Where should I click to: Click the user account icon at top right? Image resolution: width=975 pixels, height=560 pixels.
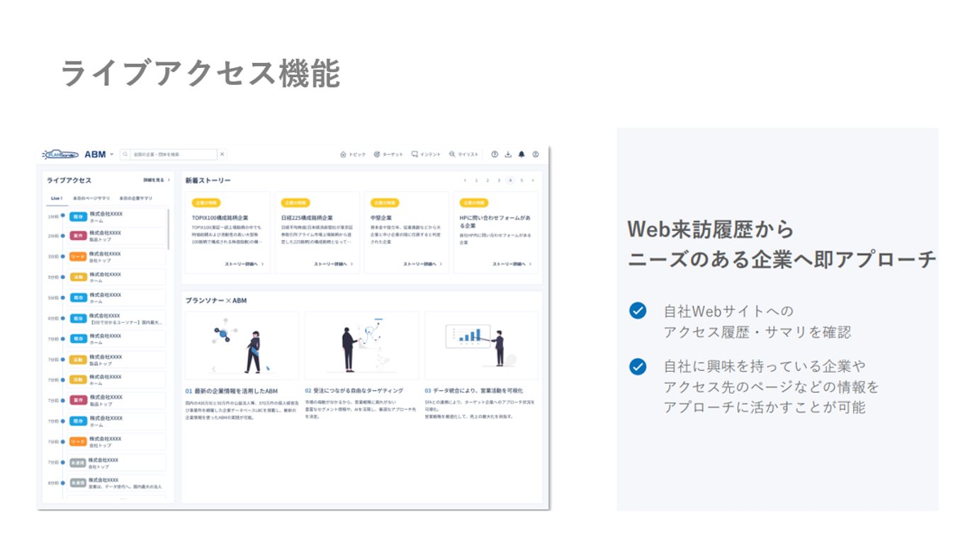pos(536,154)
